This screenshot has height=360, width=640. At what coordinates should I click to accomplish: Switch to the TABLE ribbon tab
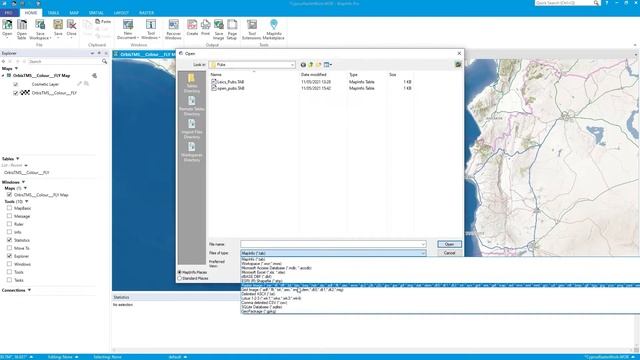[53, 13]
